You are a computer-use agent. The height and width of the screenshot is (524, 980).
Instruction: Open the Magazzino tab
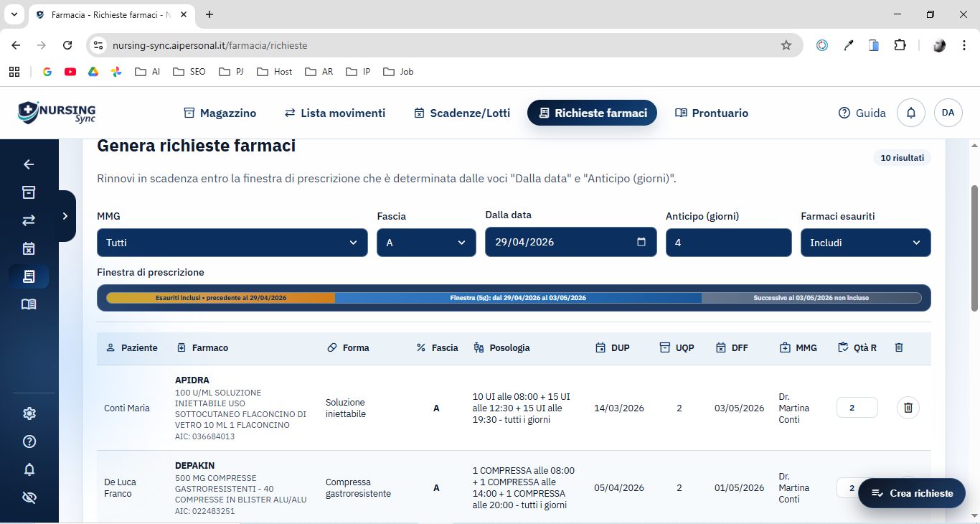pos(220,113)
